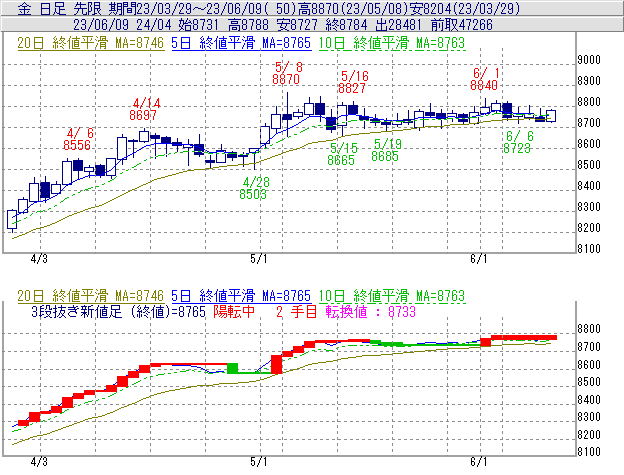The height and width of the screenshot is (475, 624).
Task: Click the 4/3 date label under lower chart
Action: pyautogui.click(x=39, y=461)
